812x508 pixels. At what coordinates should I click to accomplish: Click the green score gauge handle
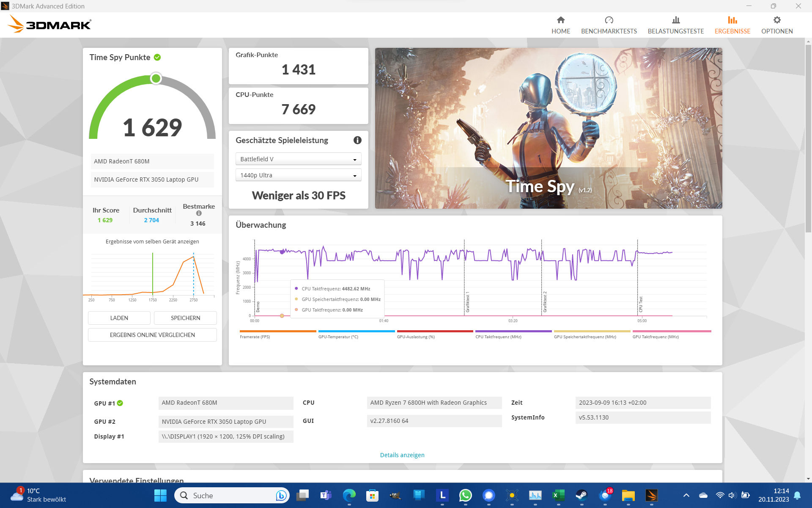156,78
